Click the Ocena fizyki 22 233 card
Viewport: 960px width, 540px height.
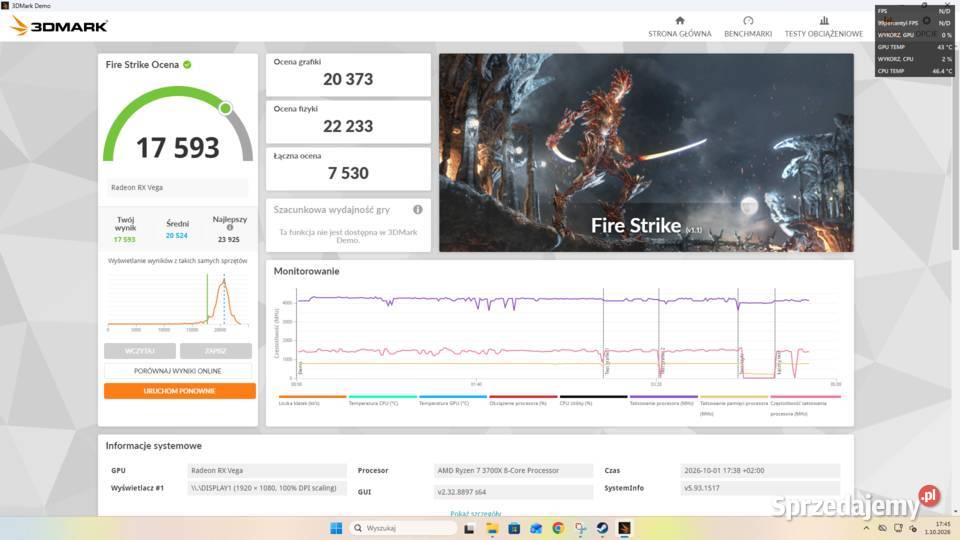click(348, 121)
